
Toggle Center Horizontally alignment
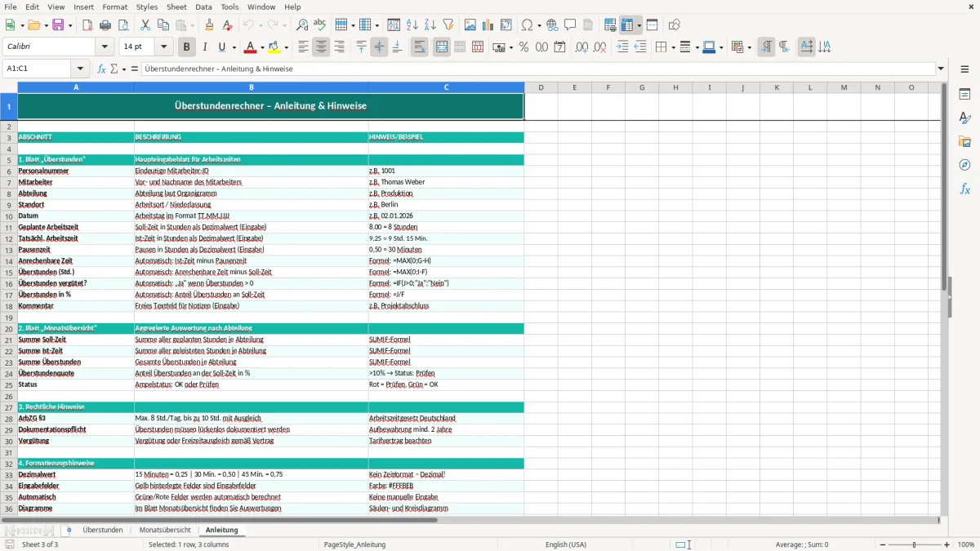pos(321,47)
